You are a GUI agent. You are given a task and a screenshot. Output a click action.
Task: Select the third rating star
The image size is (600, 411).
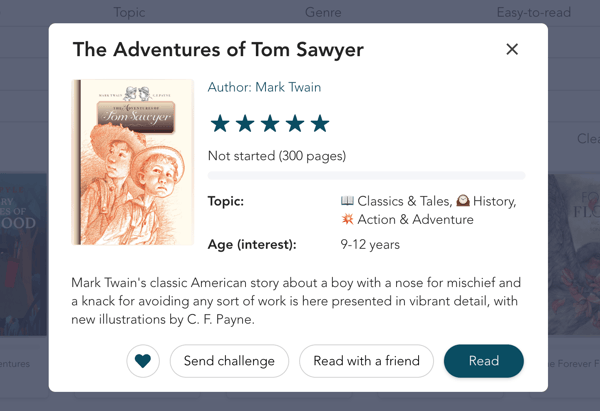269,124
